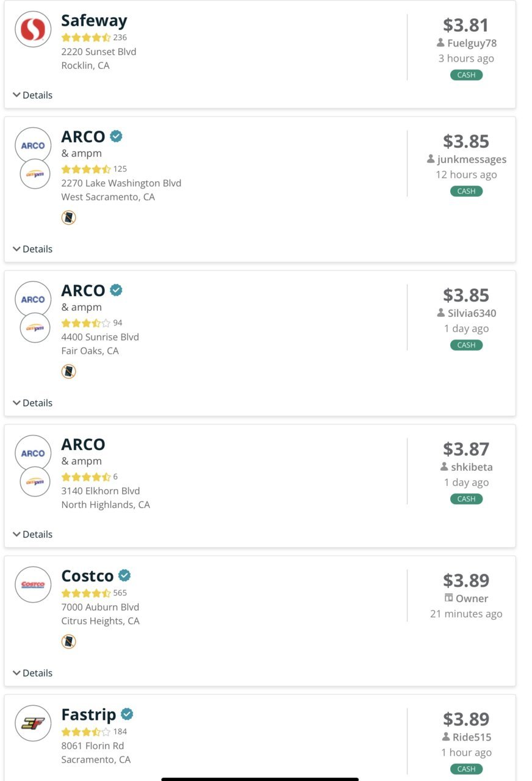Image resolution: width=532 pixels, height=781 pixels.
Task: Open the Safeway station name link
Action: click(94, 20)
